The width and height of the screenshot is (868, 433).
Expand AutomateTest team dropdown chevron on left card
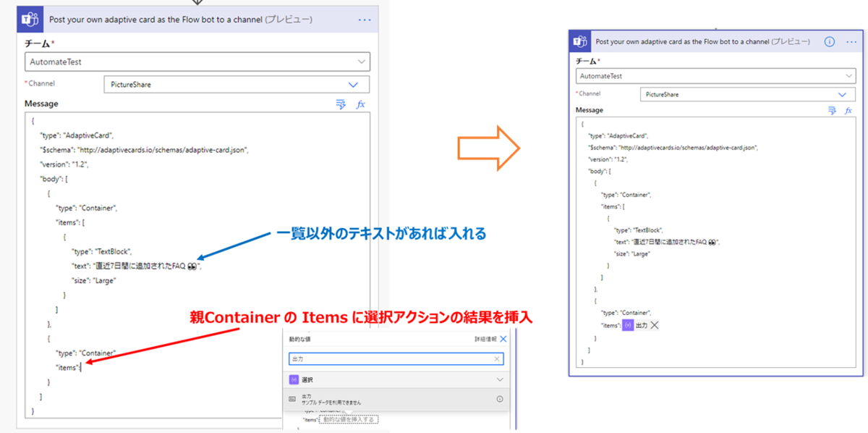click(x=361, y=62)
